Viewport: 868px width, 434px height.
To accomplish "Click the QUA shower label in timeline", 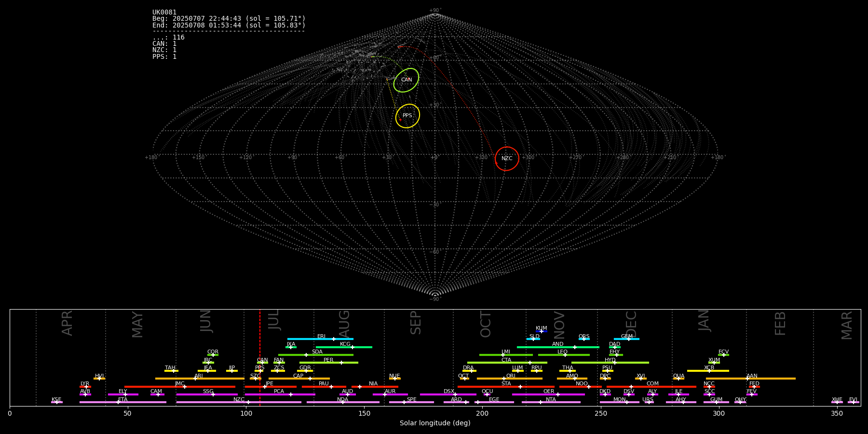I will coord(679,376).
